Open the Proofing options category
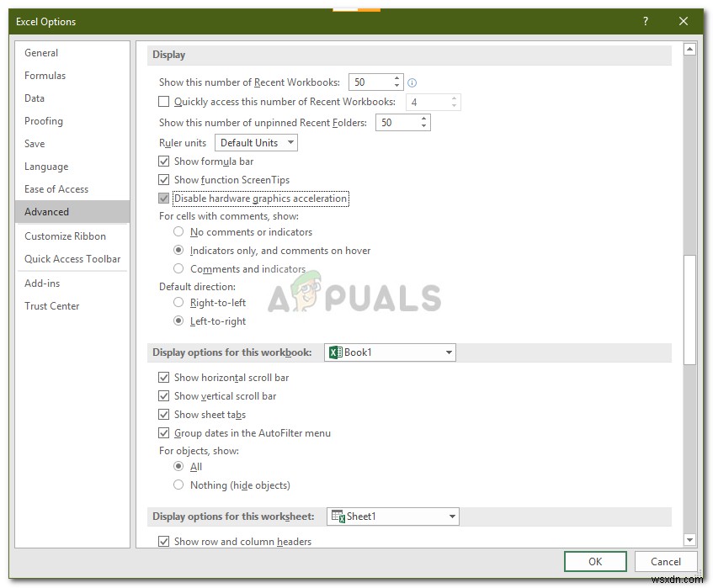713x588 pixels. (72, 121)
